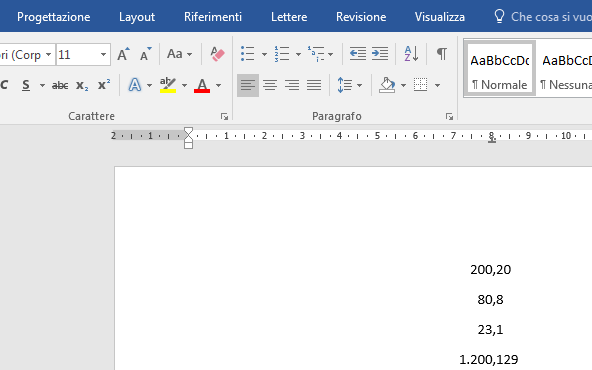The width and height of the screenshot is (592, 370).
Task: Open line spacing options
Action: (345, 85)
